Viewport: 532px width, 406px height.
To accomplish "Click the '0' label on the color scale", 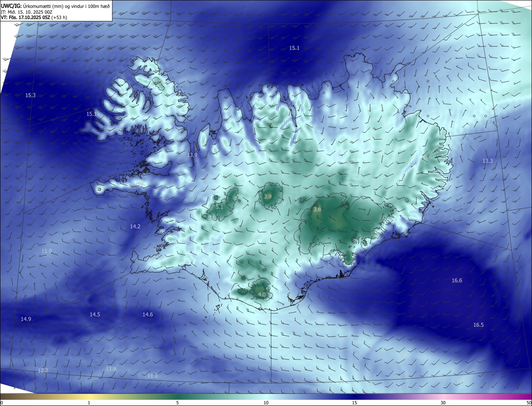I will tap(2, 403).
